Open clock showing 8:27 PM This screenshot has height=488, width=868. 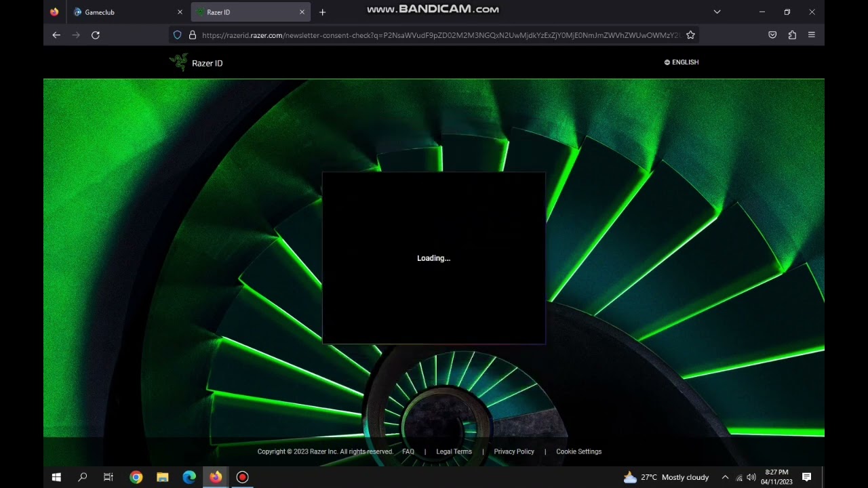pyautogui.click(x=776, y=477)
